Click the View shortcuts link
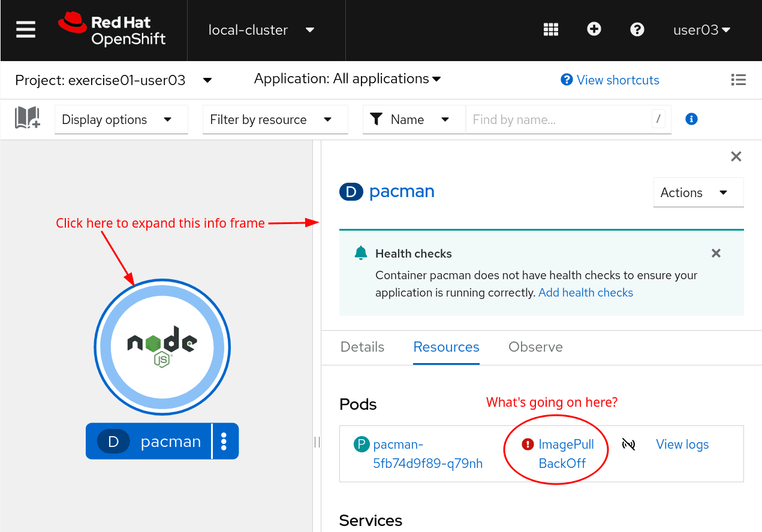This screenshot has height=532, width=762. (618, 80)
